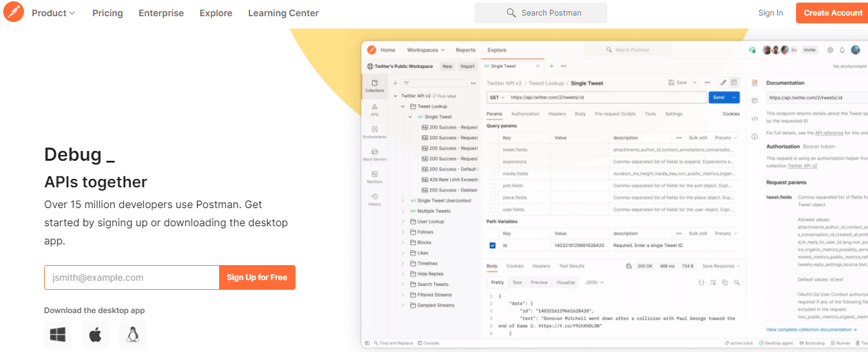Select the 429 Rate Limit Exceeded example
Screen dimensions: 868x352
(450, 180)
